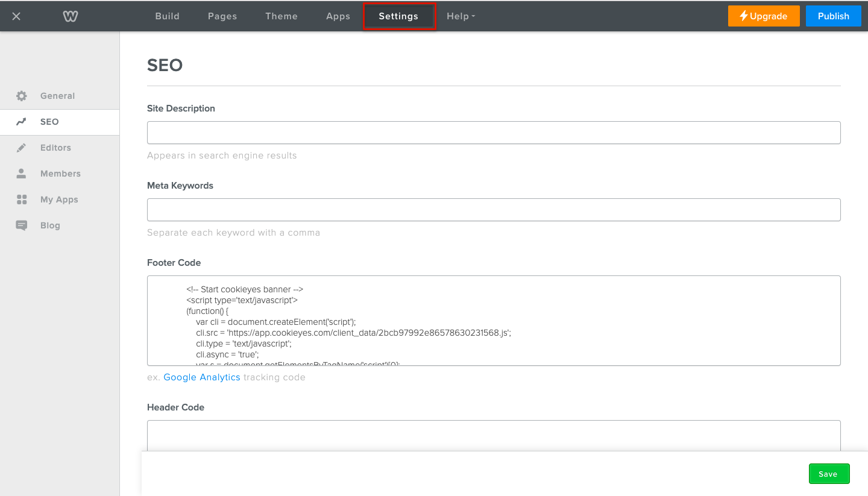This screenshot has width=868, height=496.
Task: Click the 'Separate each keyword with a comma' hint
Action: tap(233, 233)
